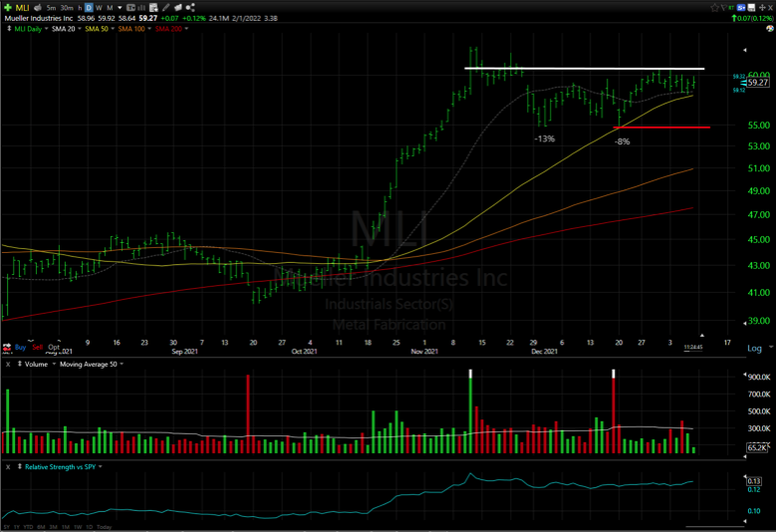This screenshot has height=532, width=776.
Task: Open the color palette icon
Action: [x=770, y=28]
